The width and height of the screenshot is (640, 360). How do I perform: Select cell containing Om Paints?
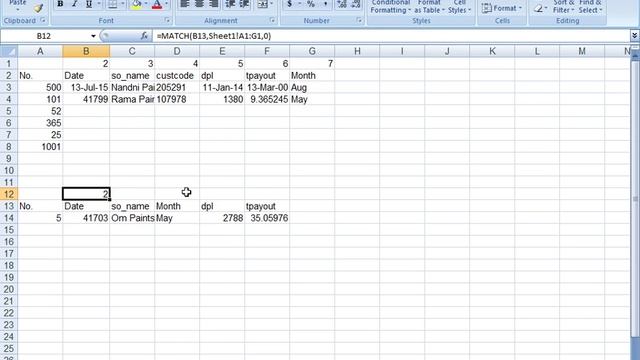[132, 218]
